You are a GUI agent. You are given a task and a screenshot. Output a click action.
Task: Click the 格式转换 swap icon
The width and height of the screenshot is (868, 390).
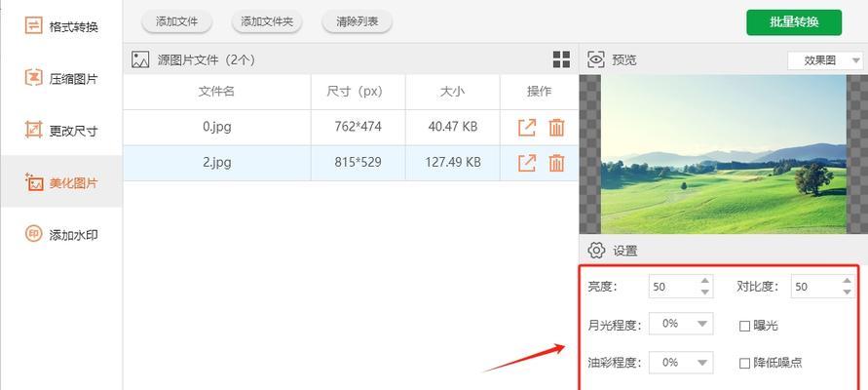34,25
